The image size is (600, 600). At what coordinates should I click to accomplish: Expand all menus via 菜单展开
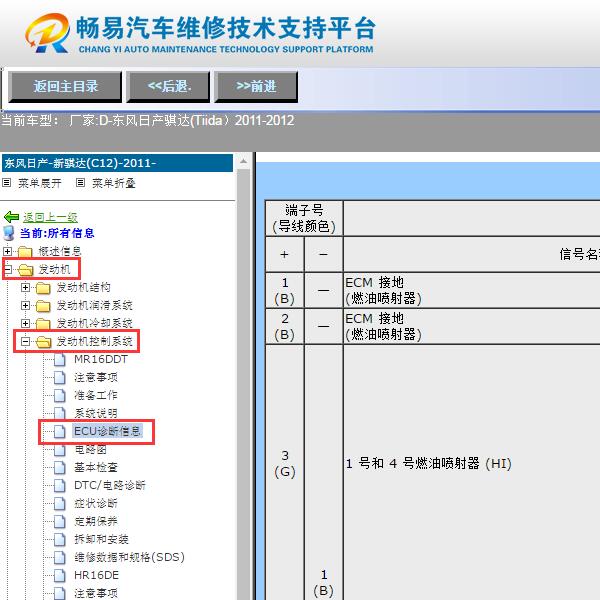39,183
